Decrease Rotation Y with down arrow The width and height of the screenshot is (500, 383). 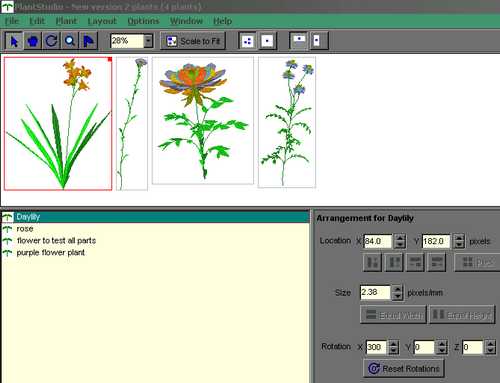click(442, 351)
